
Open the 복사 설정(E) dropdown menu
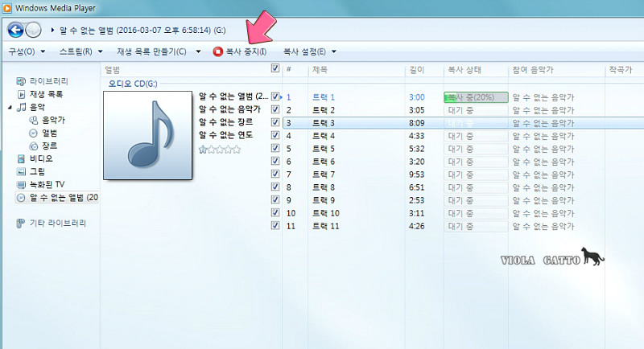tap(310, 51)
